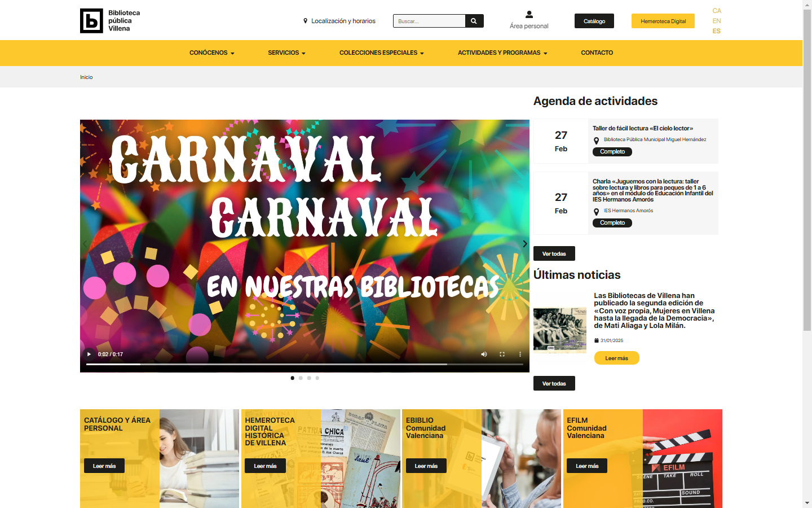
Task: Expand the Conócenos menu
Action: coord(211,53)
